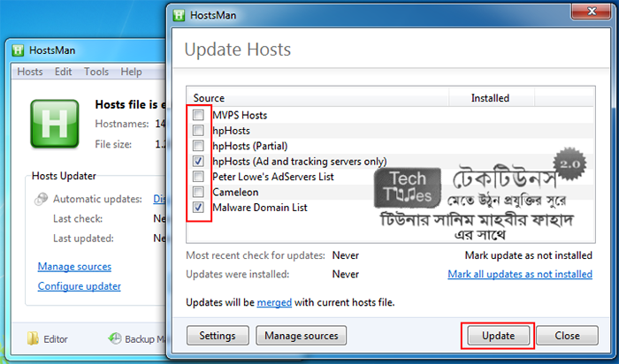Open the Help menu

pyautogui.click(x=131, y=72)
